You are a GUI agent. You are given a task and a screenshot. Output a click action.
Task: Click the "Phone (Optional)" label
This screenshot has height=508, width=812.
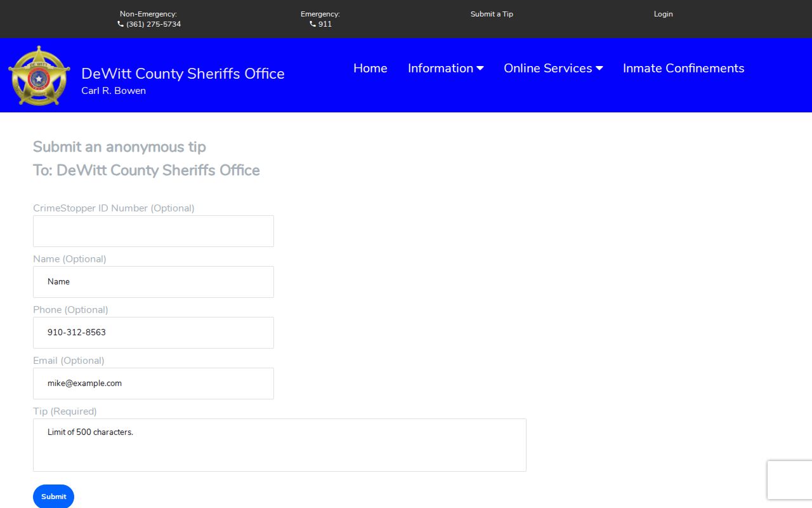(x=70, y=310)
